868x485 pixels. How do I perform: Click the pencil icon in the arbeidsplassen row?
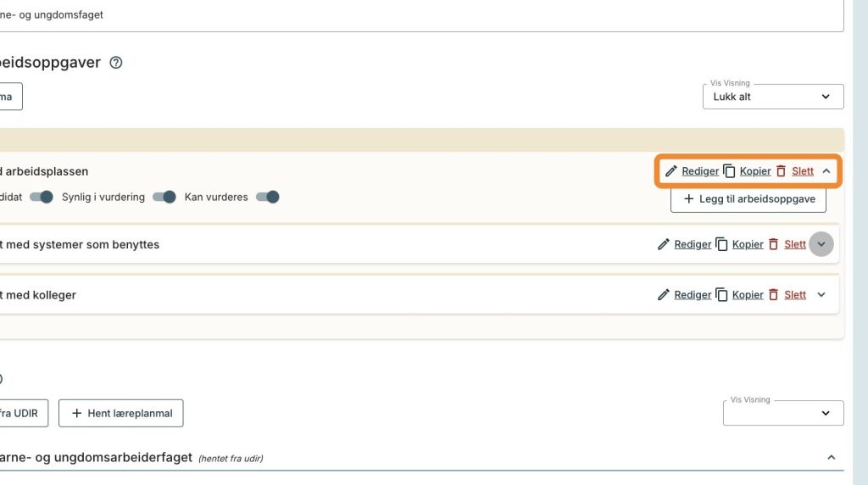coord(671,171)
